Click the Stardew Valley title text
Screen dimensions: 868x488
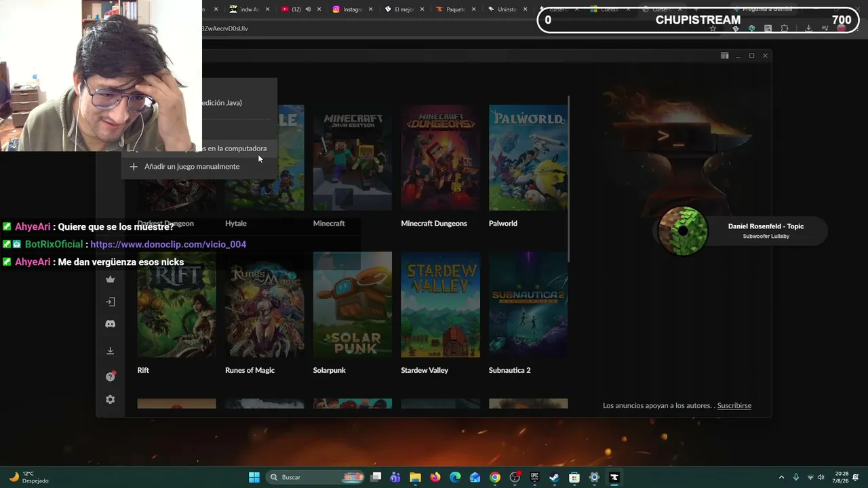click(x=425, y=371)
